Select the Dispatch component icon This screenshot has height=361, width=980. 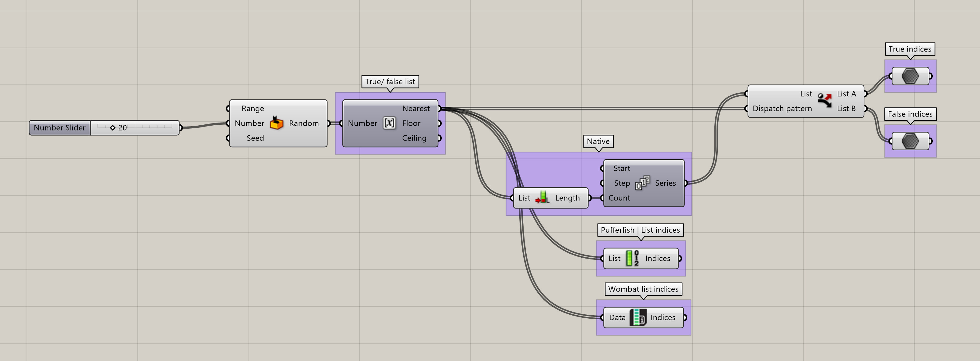824,101
